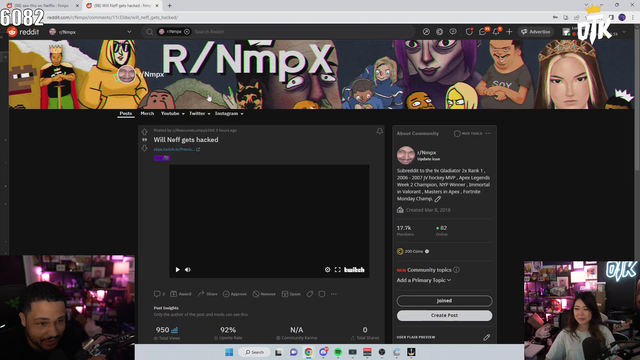640x360 pixels.
Task: Downvote the Will Neff gets hacked post
Action: click(x=144, y=148)
